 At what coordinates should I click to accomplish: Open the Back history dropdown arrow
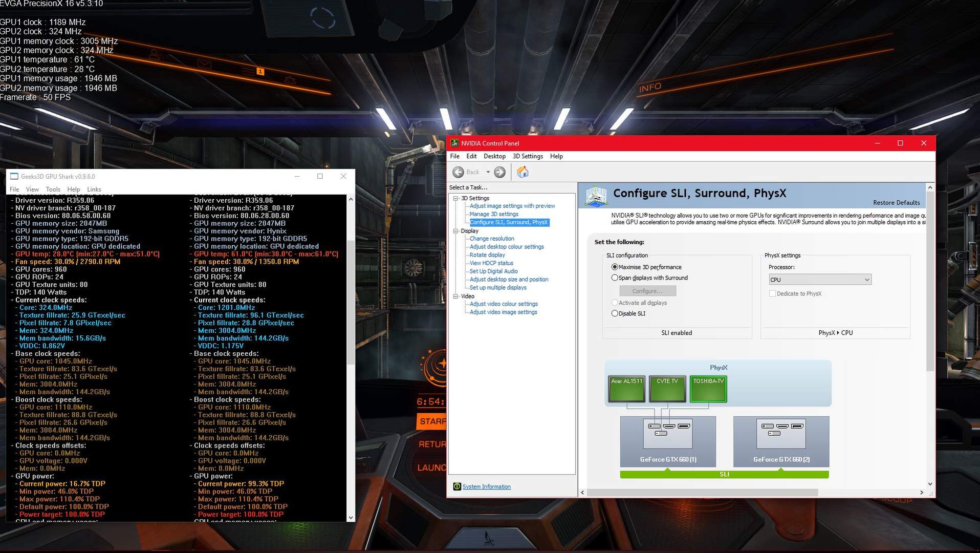coord(488,172)
